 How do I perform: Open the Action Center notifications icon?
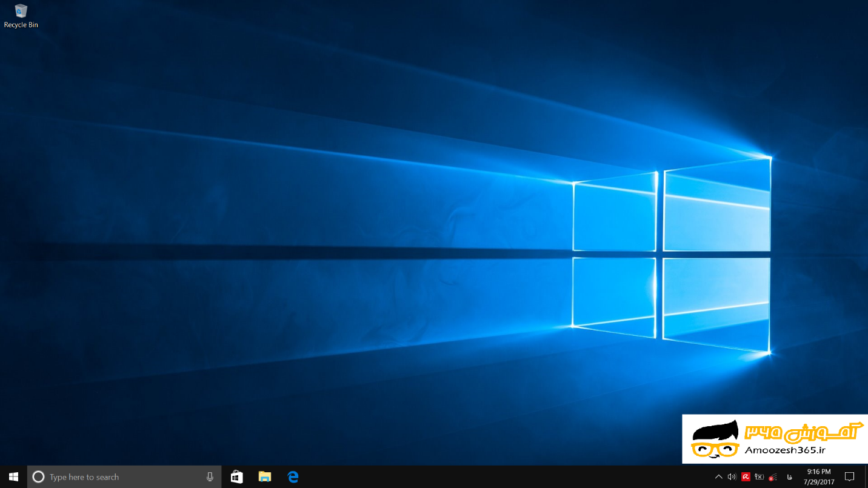point(850,477)
